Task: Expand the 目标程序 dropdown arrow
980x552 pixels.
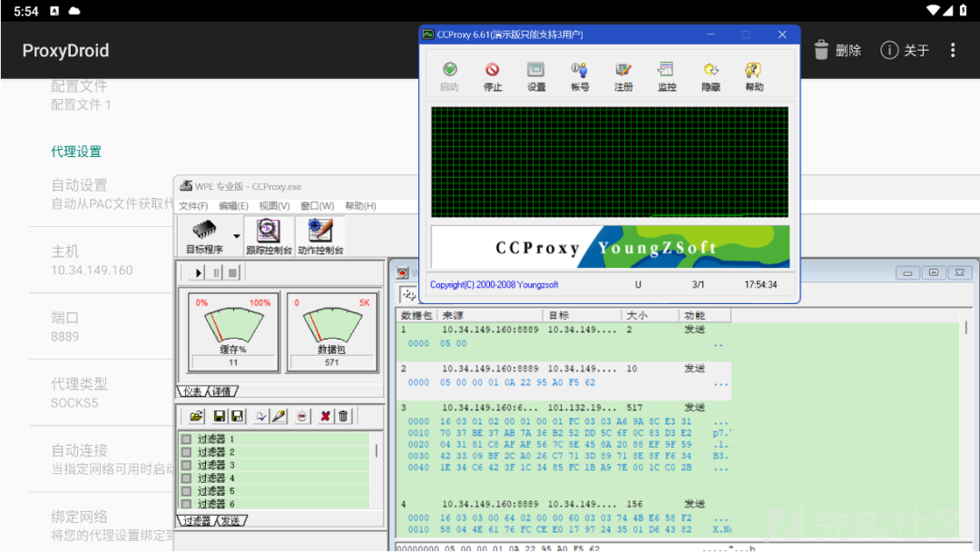Action: (x=236, y=236)
